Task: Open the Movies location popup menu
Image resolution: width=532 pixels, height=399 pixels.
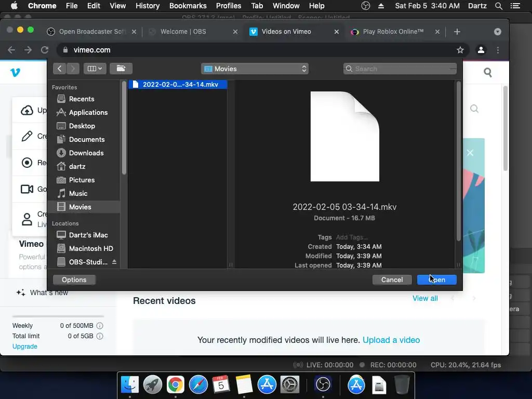Action: tap(255, 69)
